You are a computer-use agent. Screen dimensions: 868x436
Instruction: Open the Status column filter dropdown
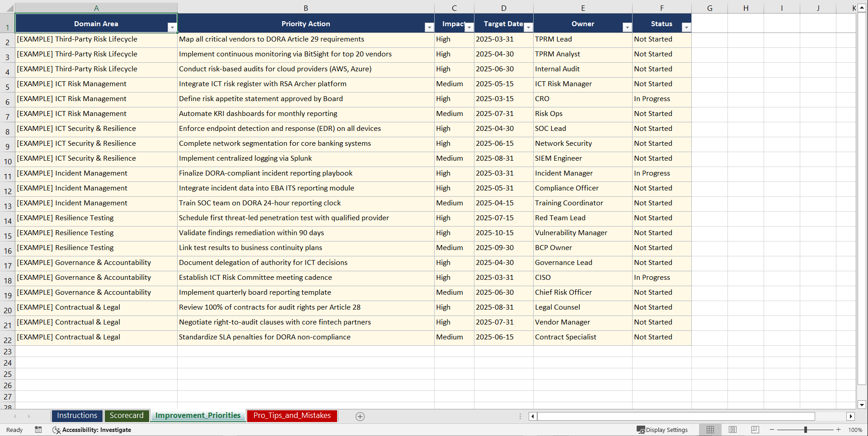click(x=686, y=27)
